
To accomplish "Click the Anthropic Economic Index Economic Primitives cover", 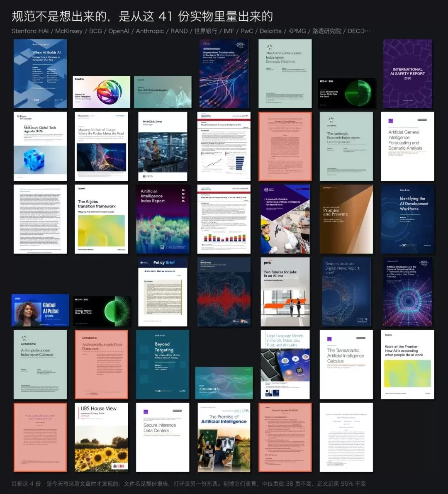I will click(x=285, y=74).
